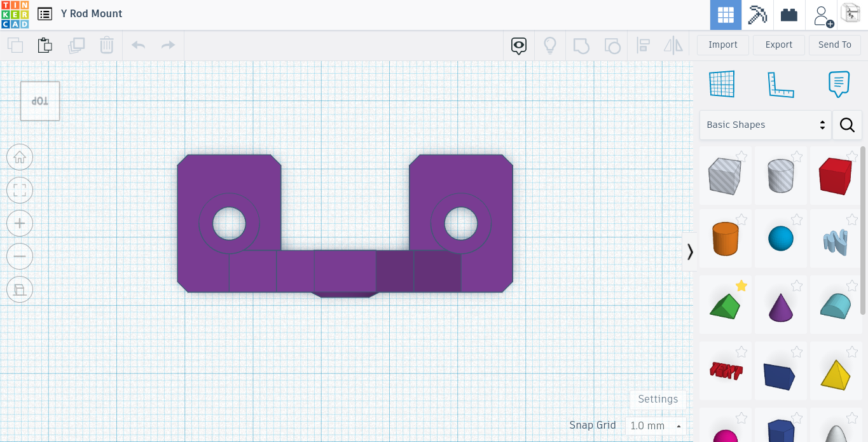The width and height of the screenshot is (868, 442).
Task: Click the Export button
Action: click(778, 45)
